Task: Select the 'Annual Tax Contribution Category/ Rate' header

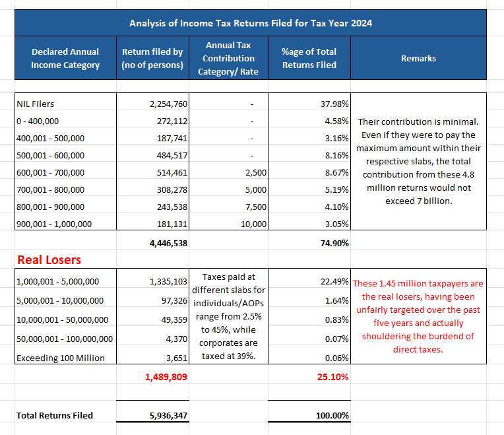Action: tap(228, 58)
